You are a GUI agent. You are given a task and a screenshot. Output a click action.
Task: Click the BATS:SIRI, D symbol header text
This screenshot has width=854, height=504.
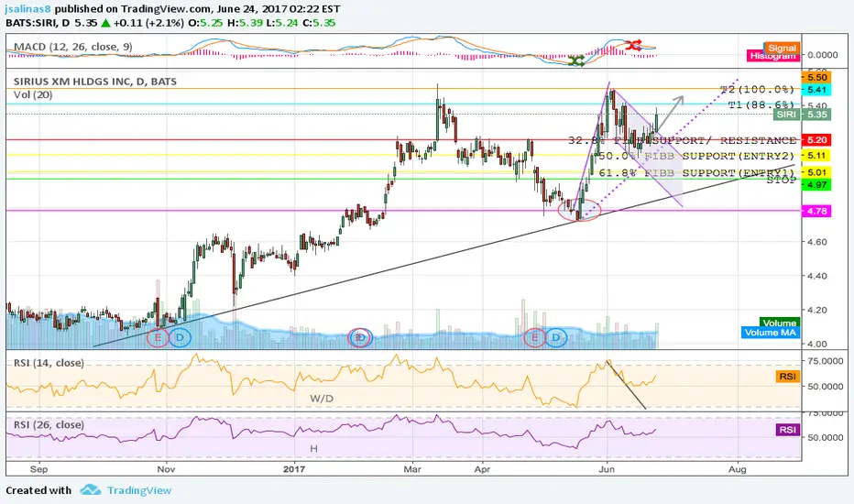pyautogui.click(x=38, y=23)
